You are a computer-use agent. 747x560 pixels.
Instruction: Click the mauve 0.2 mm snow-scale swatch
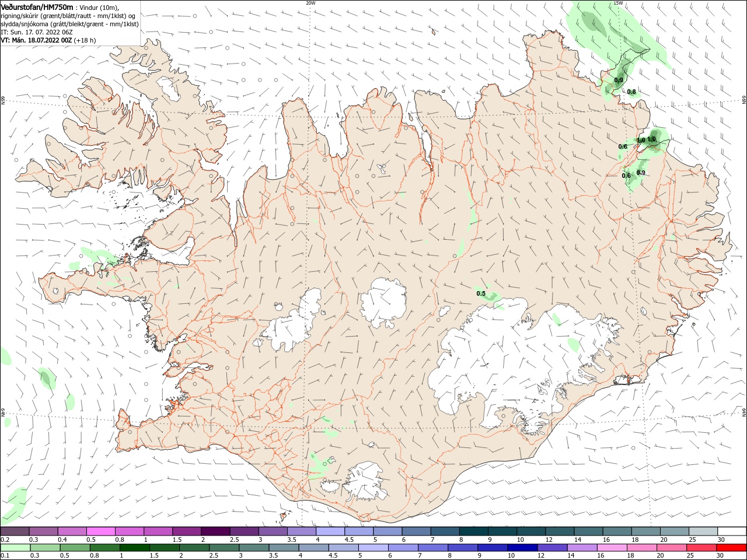click(15, 531)
